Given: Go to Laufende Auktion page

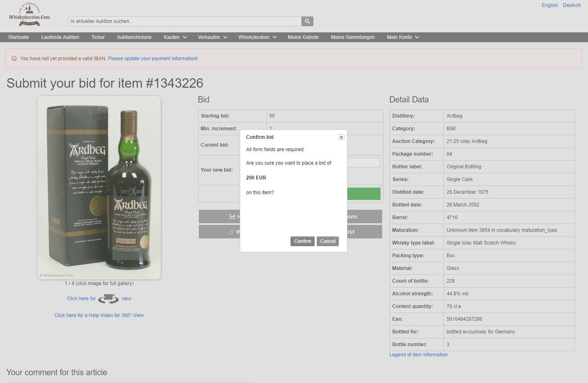Looking at the screenshot, I should point(60,37).
